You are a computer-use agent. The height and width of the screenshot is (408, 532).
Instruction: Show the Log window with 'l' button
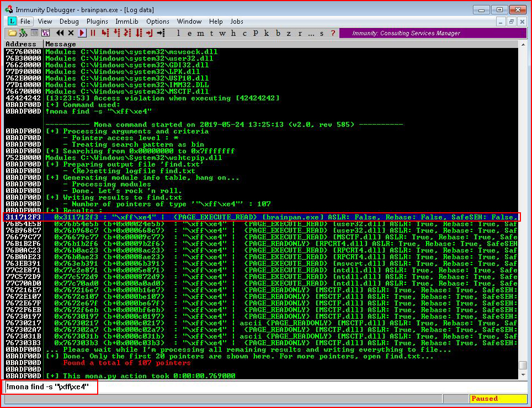pyautogui.click(x=178, y=33)
